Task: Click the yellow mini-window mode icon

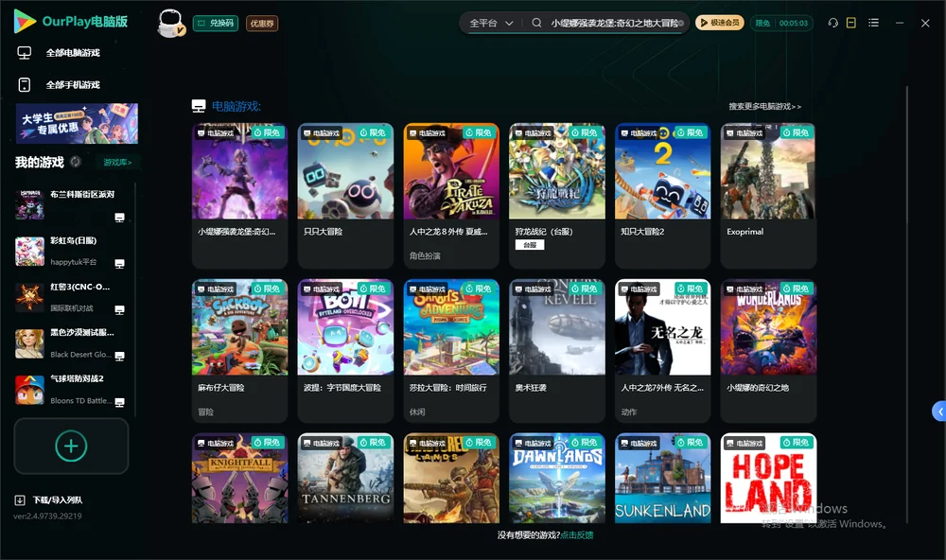Action: click(x=851, y=23)
